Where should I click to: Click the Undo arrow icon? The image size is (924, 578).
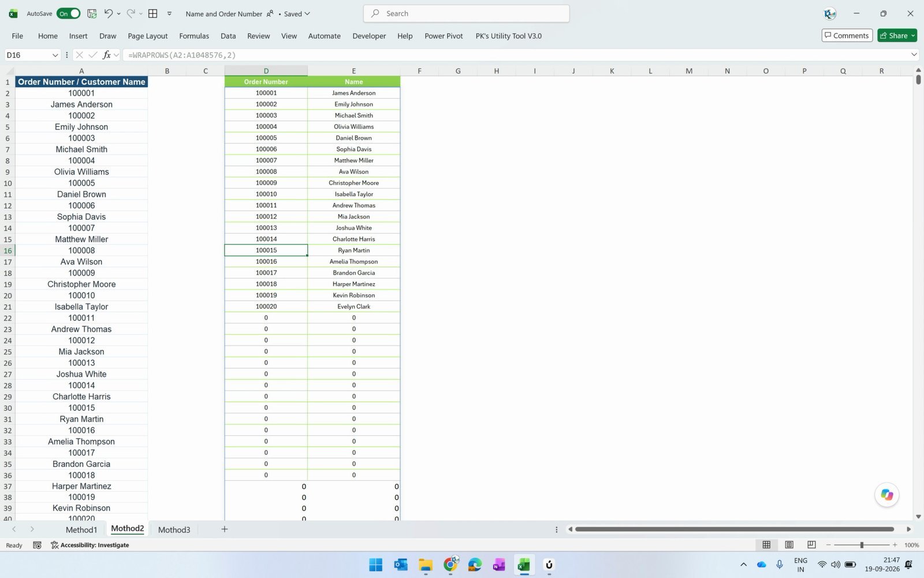click(108, 13)
